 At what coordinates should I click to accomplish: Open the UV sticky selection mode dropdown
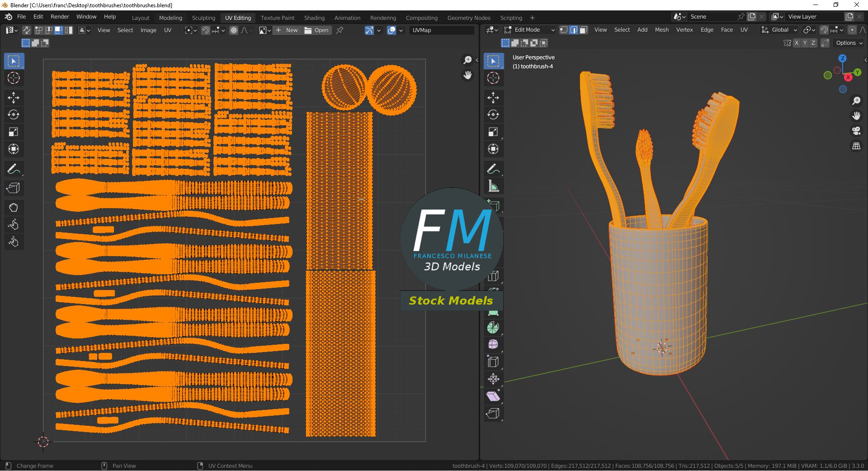click(84, 30)
